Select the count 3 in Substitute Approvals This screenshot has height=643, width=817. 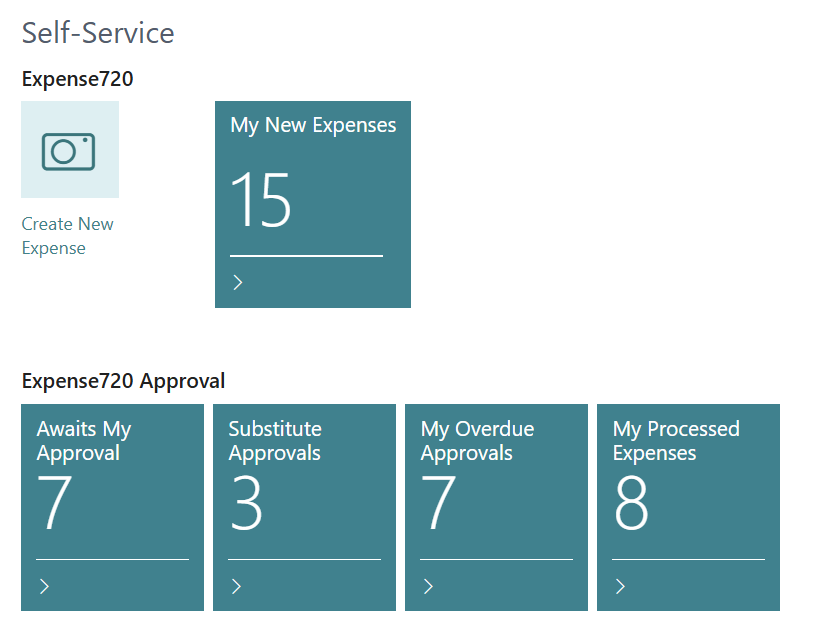[x=246, y=502]
